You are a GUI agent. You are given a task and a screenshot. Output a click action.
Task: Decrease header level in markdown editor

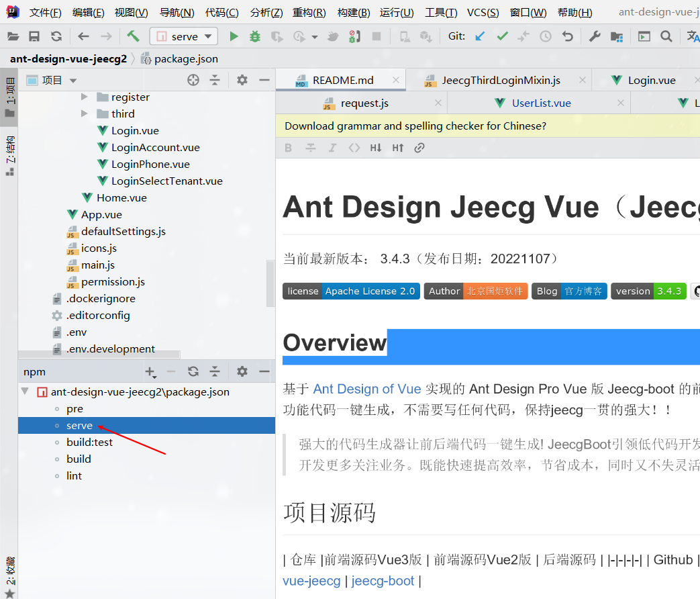375,148
